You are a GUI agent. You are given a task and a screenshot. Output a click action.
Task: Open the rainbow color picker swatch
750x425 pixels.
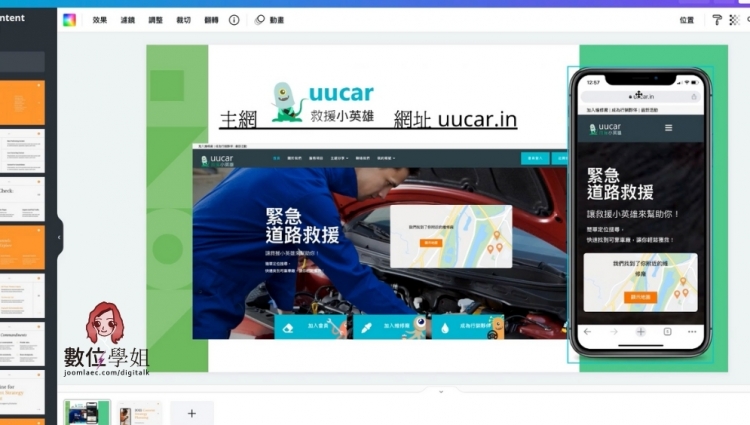click(69, 20)
